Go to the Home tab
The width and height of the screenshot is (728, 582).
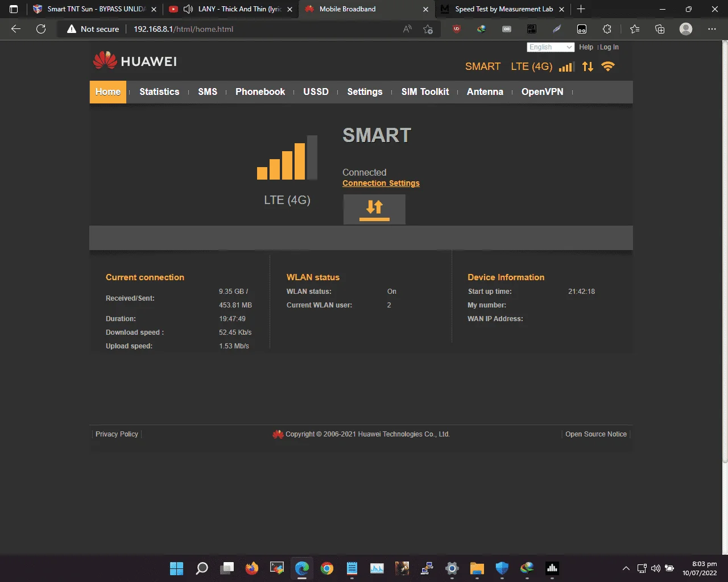click(x=108, y=92)
